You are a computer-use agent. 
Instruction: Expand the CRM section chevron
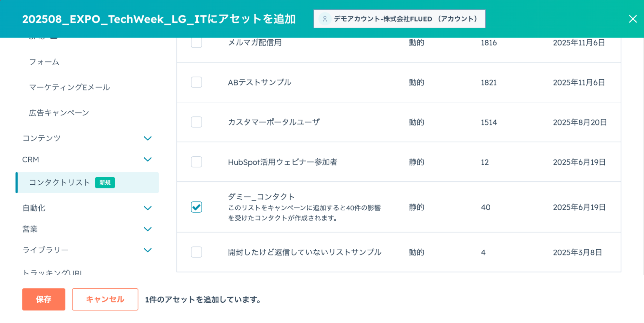pos(148,160)
